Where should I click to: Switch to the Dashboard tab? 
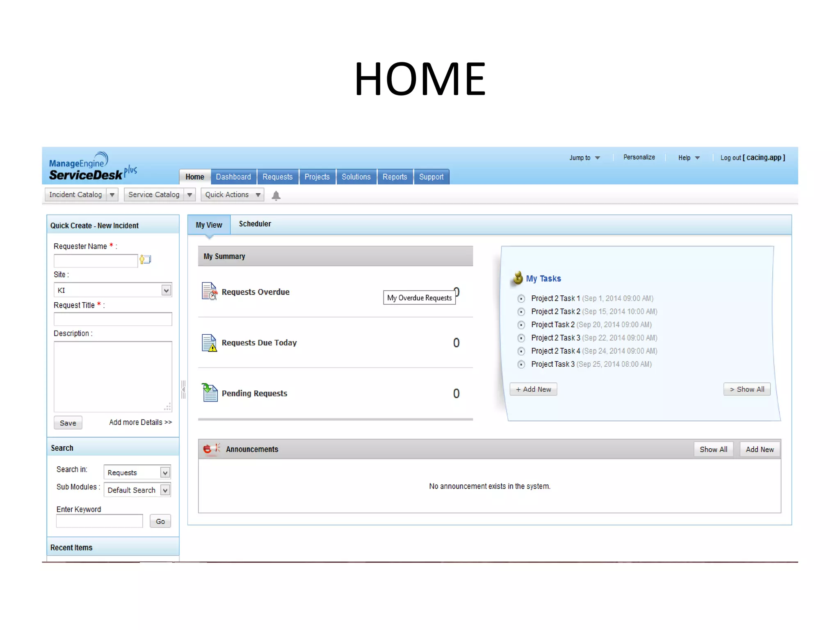pyautogui.click(x=233, y=177)
